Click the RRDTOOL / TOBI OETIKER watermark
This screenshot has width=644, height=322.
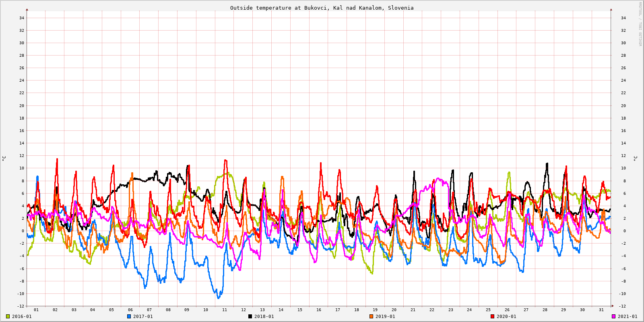click(x=640, y=24)
